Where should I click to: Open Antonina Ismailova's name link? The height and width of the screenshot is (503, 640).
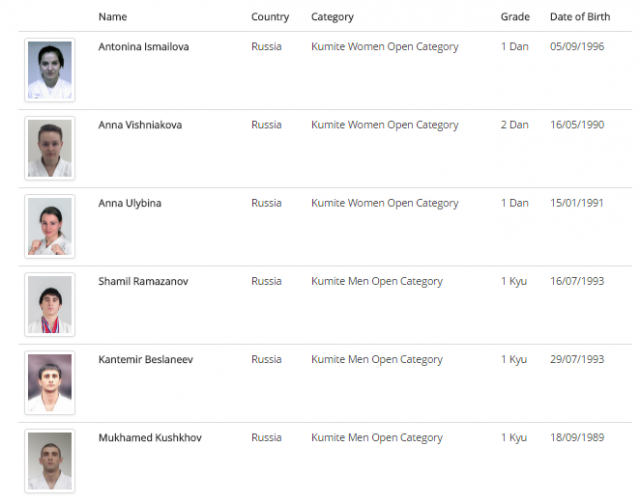(143, 47)
